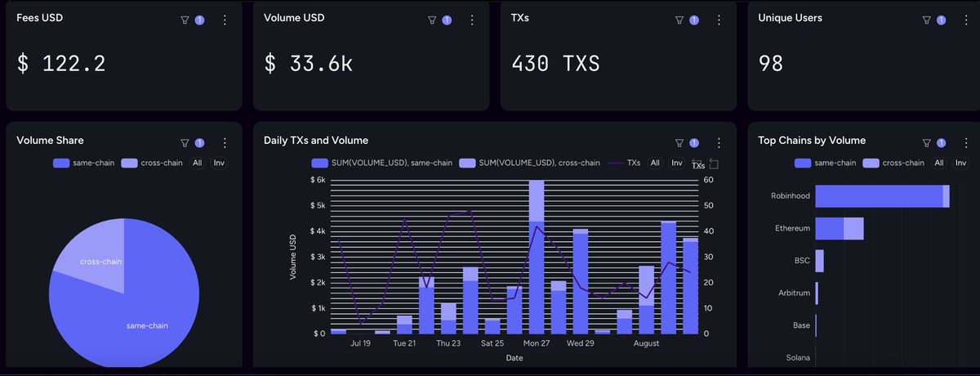
Task: Click the Robinhood same-chain bar
Action: (x=879, y=196)
